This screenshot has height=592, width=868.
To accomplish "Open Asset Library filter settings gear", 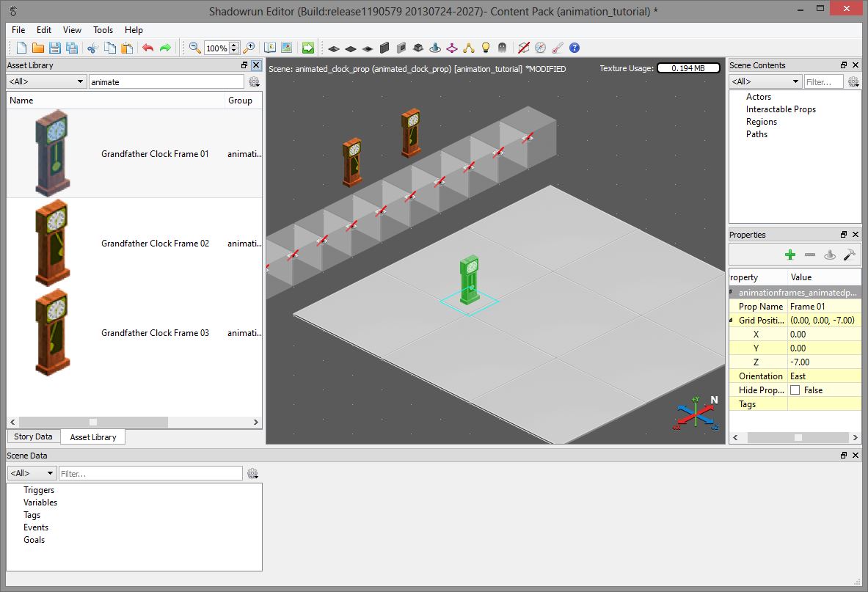I will pos(254,82).
